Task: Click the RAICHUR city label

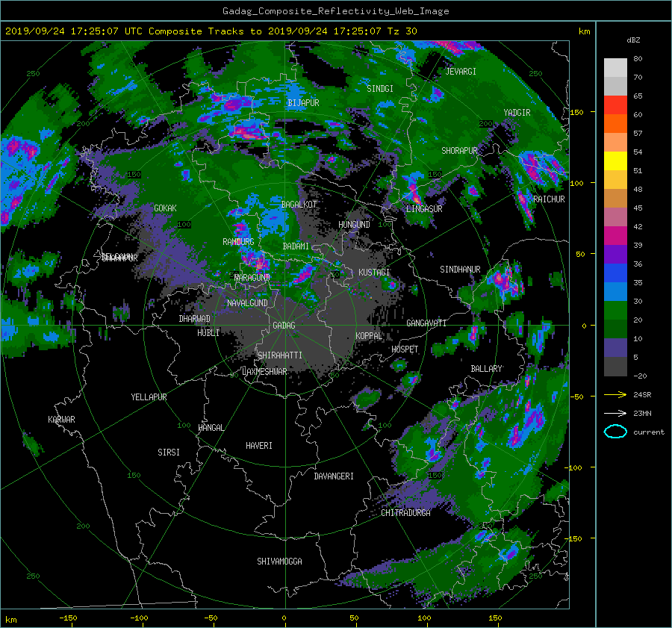Action: point(549,199)
